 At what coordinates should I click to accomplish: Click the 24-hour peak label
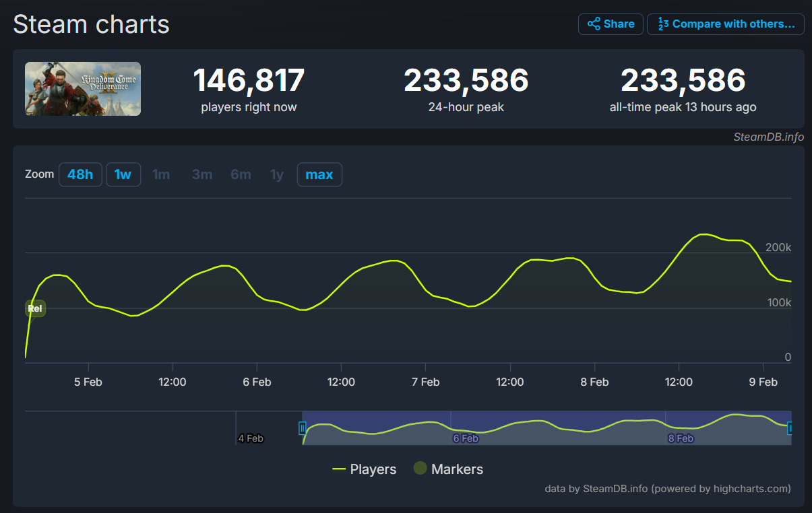click(x=466, y=108)
